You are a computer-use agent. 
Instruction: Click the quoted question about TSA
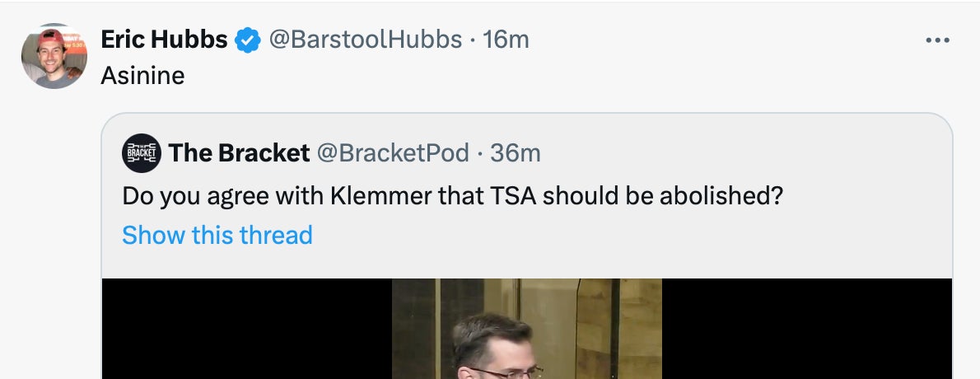pos(451,196)
